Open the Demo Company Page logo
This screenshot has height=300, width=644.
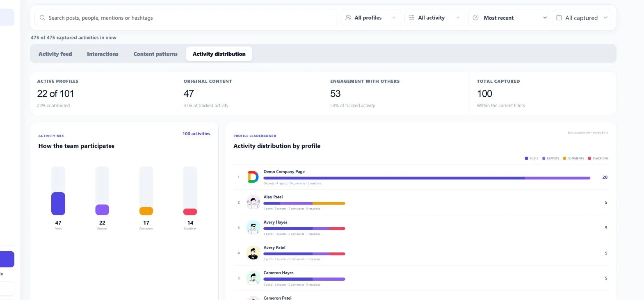point(253,177)
